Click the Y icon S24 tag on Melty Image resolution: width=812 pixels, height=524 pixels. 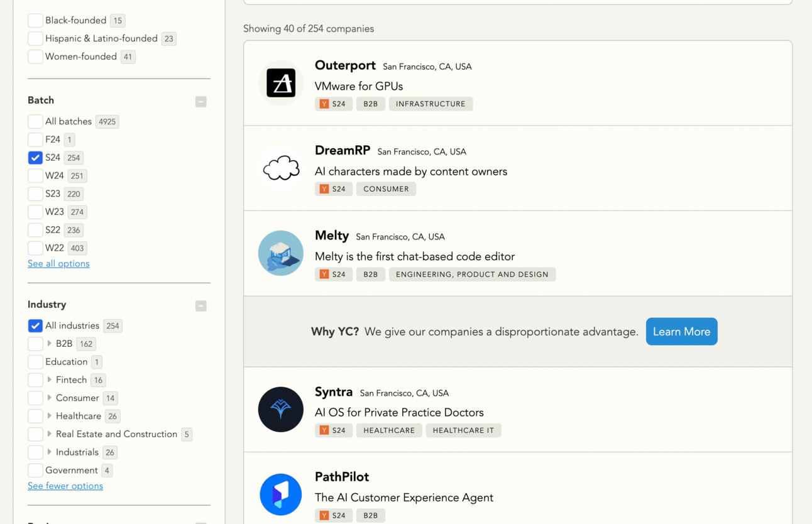(334, 274)
